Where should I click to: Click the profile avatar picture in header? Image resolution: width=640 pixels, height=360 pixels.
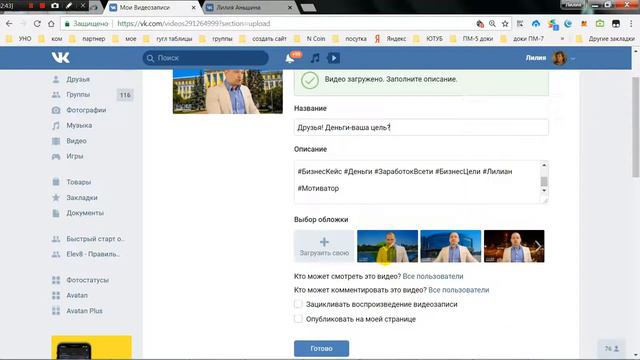pyautogui.click(x=559, y=58)
